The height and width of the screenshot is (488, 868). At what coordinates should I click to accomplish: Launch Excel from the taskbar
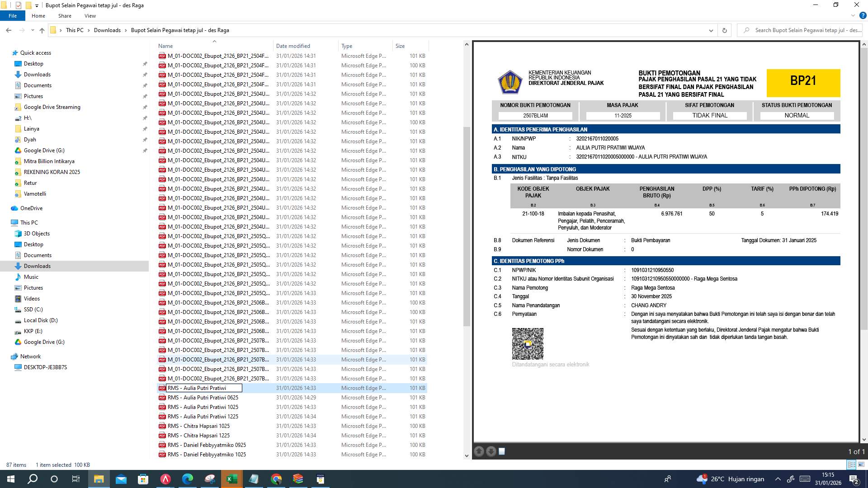tap(231, 479)
